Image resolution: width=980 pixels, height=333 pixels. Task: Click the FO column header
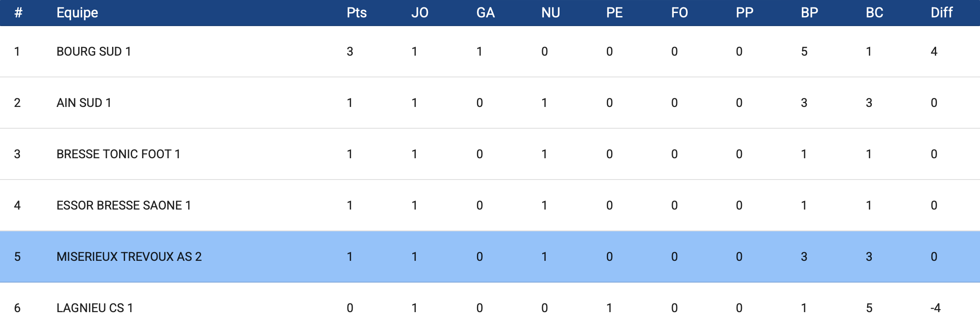point(679,13)
